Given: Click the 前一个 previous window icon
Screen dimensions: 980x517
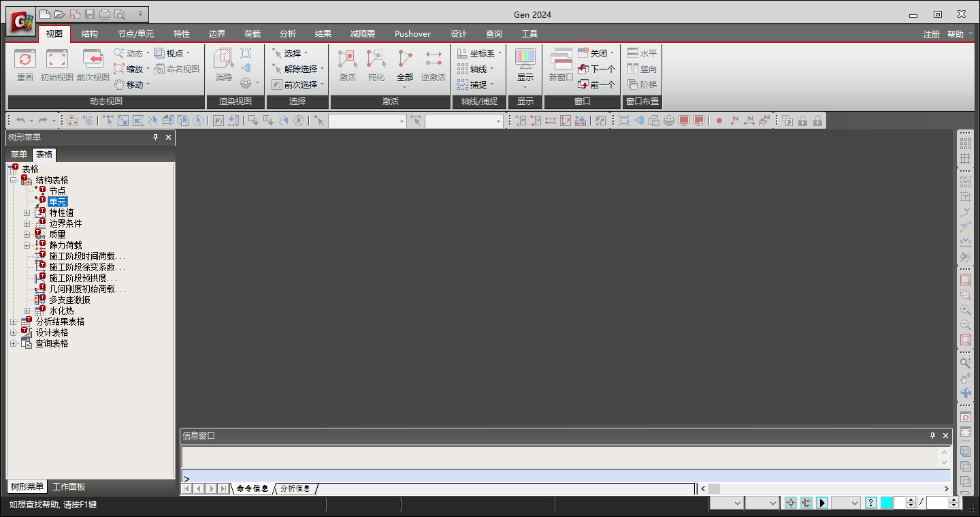Looking at the screenshot, I should [583, 84].
